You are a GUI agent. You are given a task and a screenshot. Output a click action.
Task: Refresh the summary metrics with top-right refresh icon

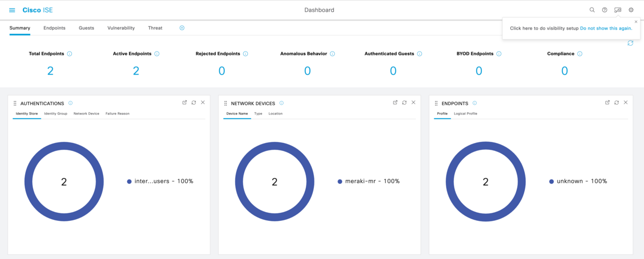coord(630,43)
